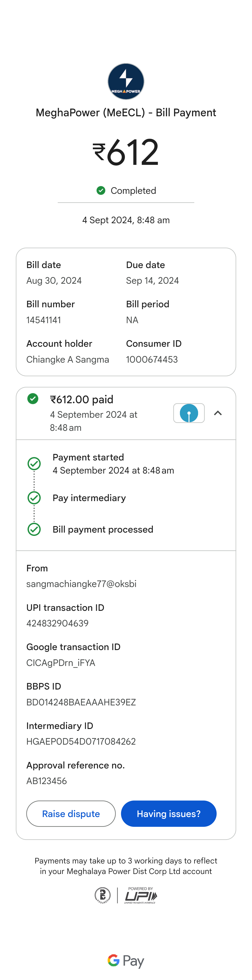
Task: Select the UPI transaction ID number
Action: pos(57,623)
